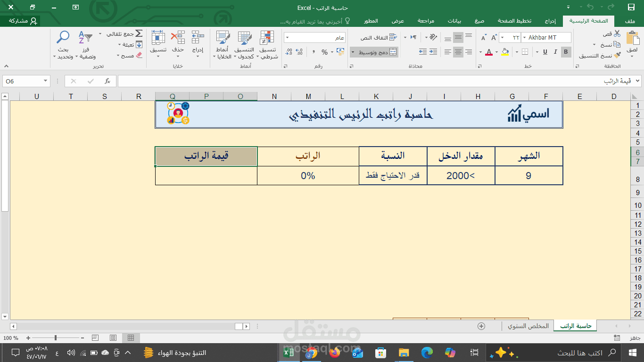
Task: Decrease font size with small A icon
Action: [484, 37]
